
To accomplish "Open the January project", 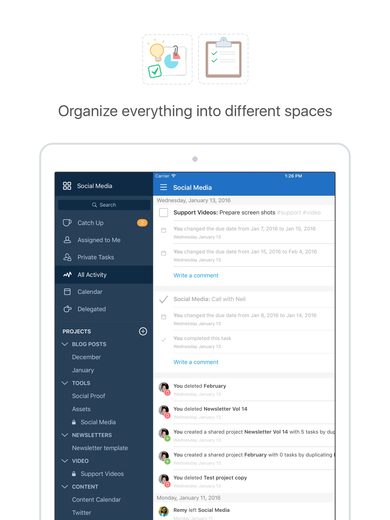I will tap(83, 370).
